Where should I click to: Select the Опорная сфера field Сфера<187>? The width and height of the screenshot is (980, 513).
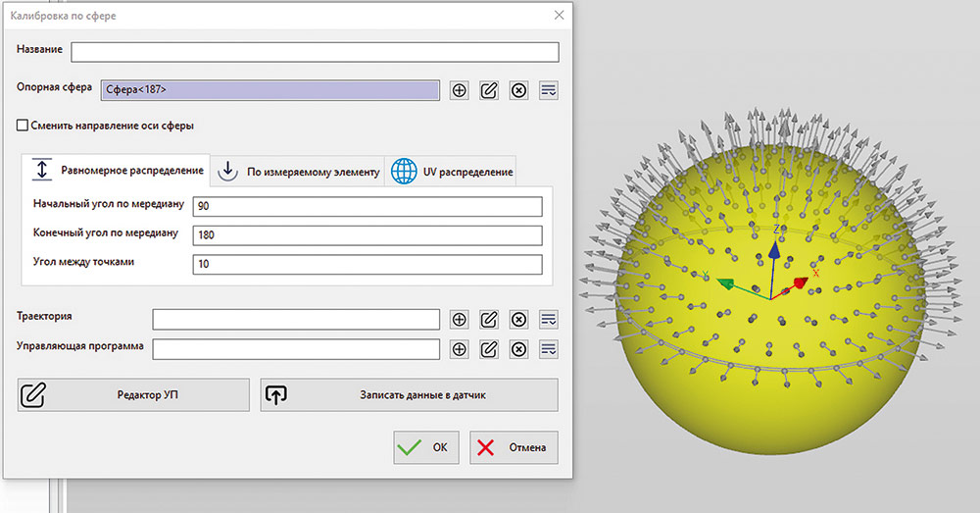[x=270, y=90]
